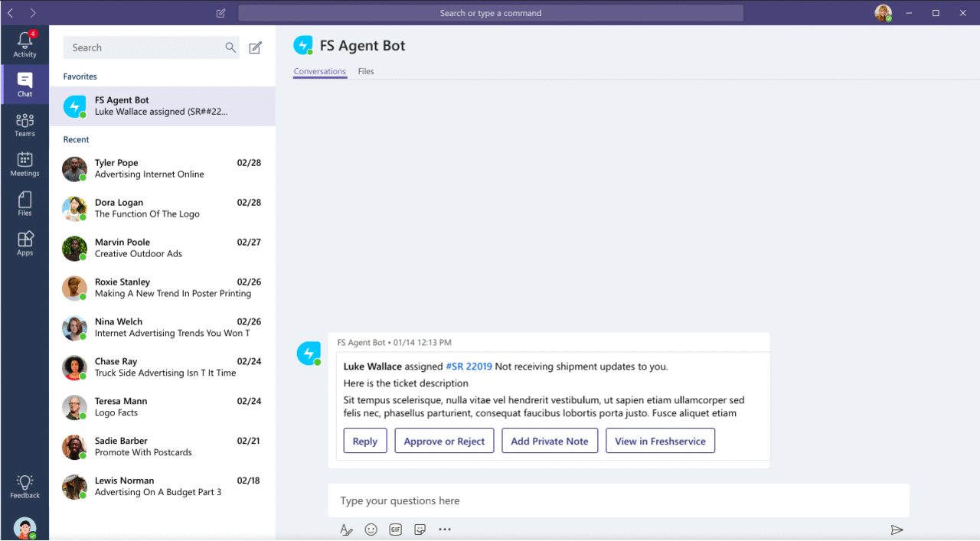The height and width of the screenshot is (541, 980).
Task: Click the Type your questions here box
Action: click(x=619, y=500)
